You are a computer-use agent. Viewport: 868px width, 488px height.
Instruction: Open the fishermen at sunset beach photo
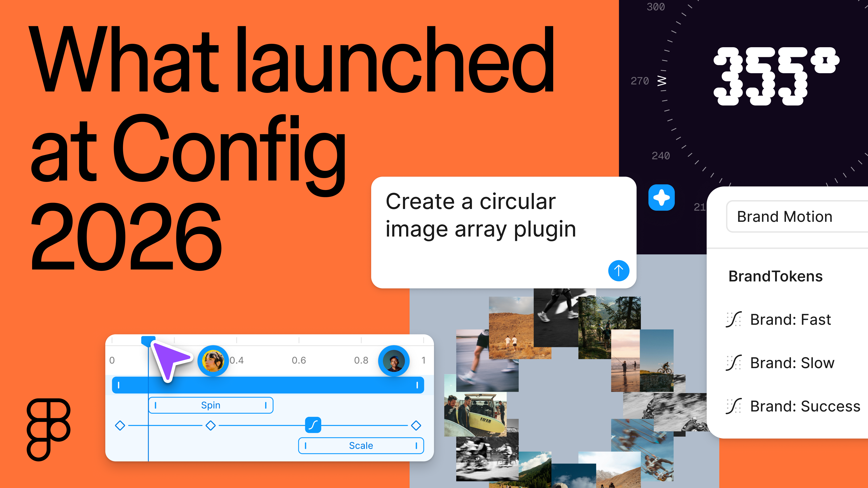tap(625, 360)
